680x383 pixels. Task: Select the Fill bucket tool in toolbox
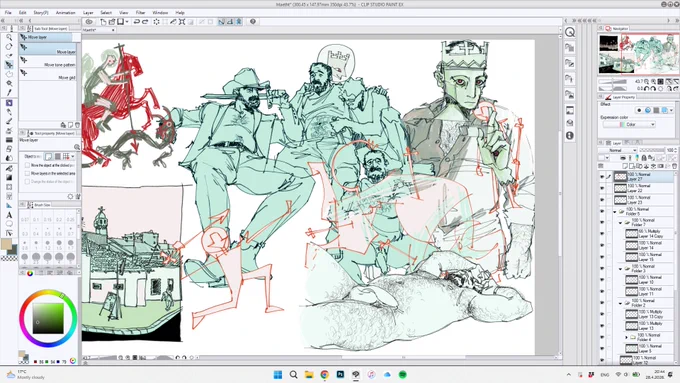pyautogui.click(x=9, y=168)
